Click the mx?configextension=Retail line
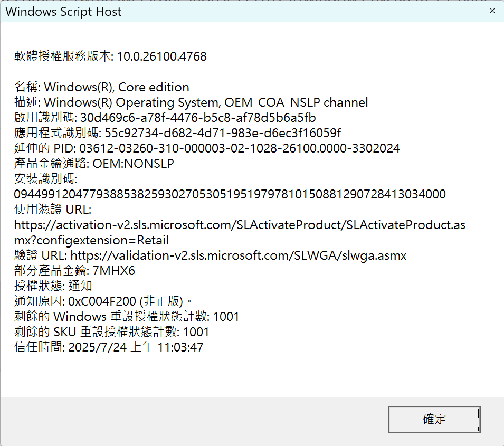Screen dimensions: 504x446 click(91, 240)
